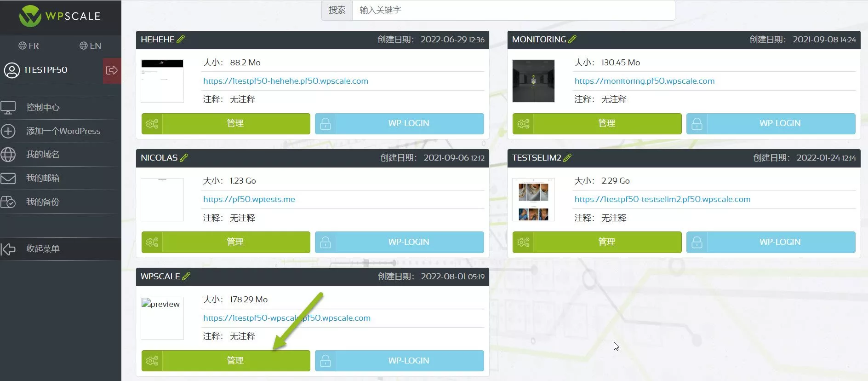This screenshot has height=381, width=868.
Task: Click the gears icon on MONITORING card
Action: (523, 124)
